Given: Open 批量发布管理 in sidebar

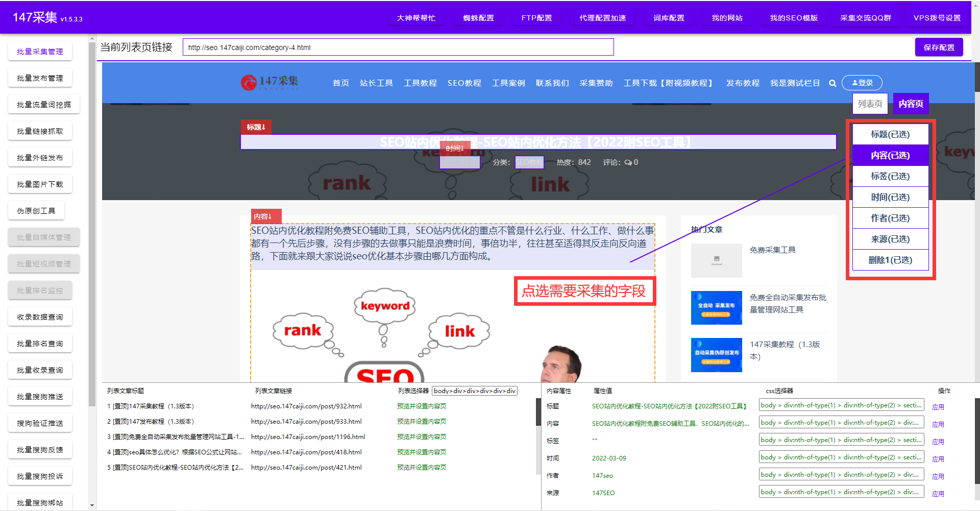Looking at the screenshot, I should click(x=40, y=78).
